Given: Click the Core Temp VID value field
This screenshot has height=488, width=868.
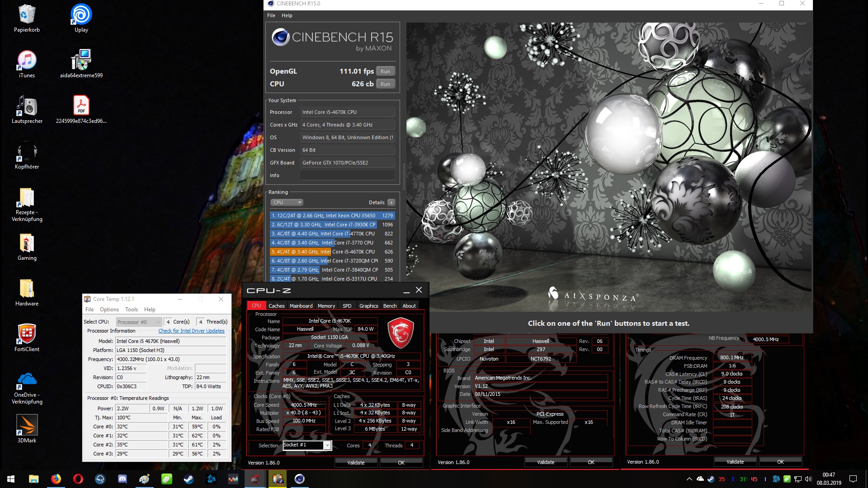Looking at the screenshot, I should coord(132,368).
